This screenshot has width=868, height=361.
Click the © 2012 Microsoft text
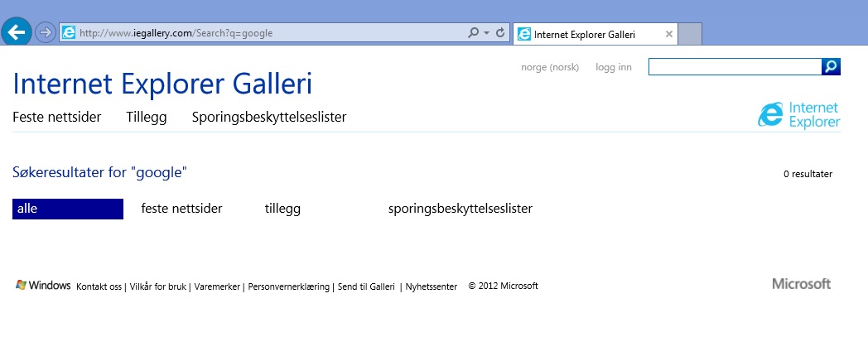tap(504, 286)
